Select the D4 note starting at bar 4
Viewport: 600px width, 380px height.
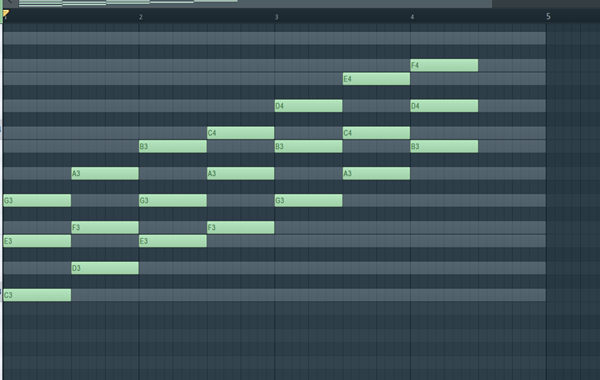point(444,106)
